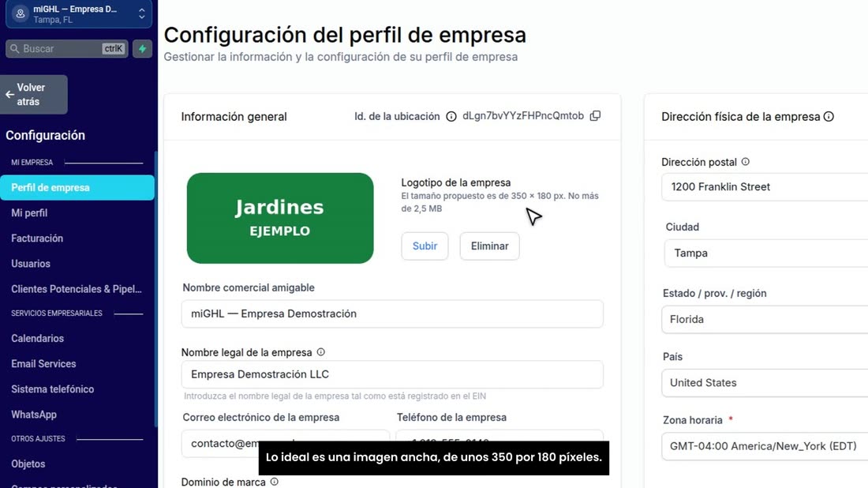Click the Buscar search field

click(x=66, y=49)
